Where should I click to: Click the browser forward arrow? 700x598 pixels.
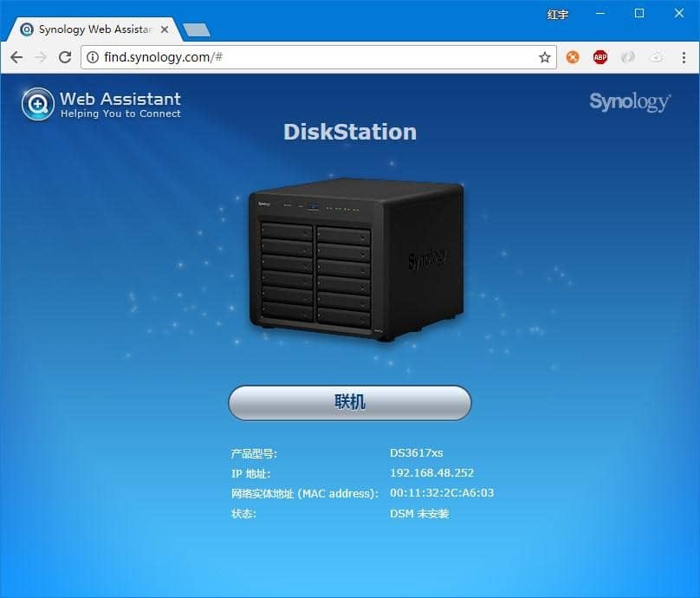point(41,57)
